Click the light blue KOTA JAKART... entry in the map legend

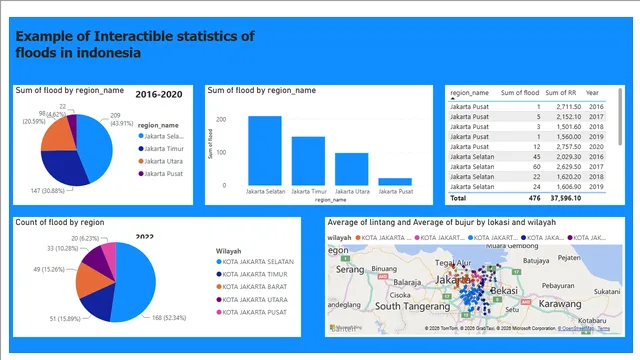[x=493, y=238]
